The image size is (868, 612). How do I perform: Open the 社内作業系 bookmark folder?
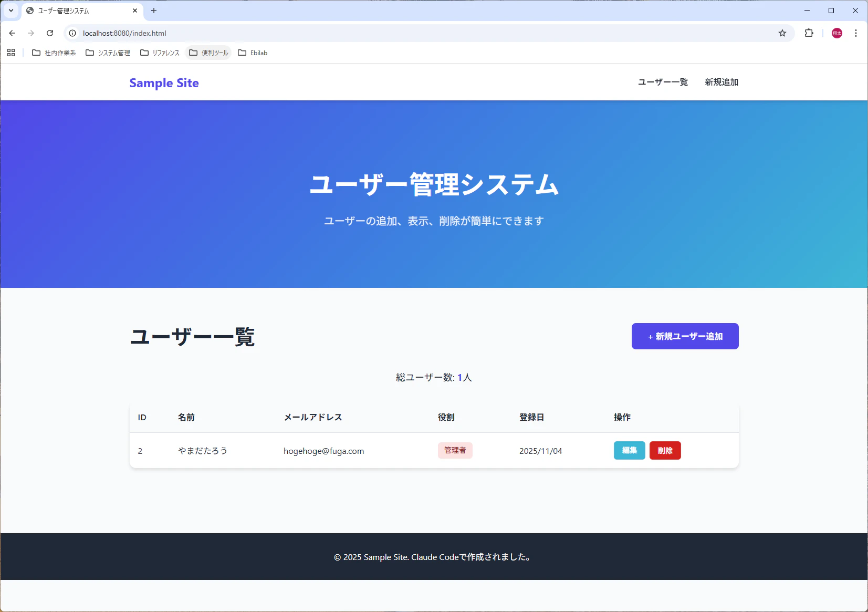(x=54, y=53)
